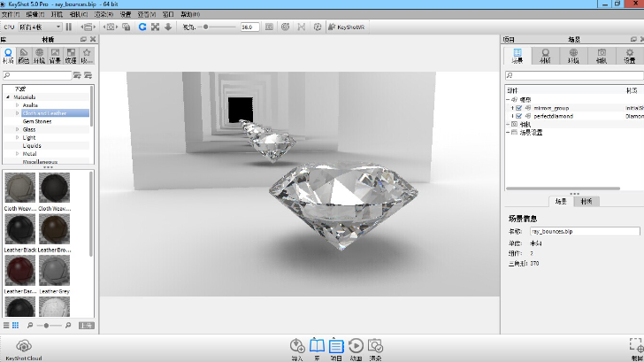Viewport: 644px width, 362px height.
Task: Uncheck the mirrors_group visibility checkbox
Action: 518,108
